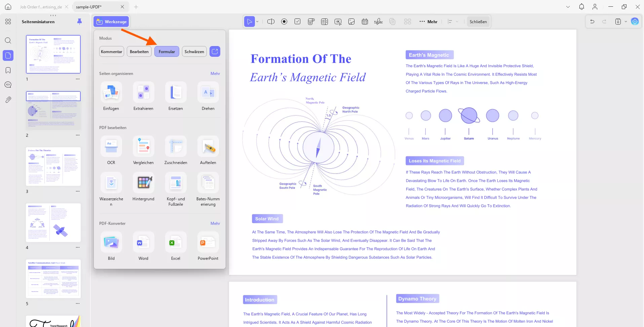Click the four-squares icon atop the sidebar
644x327 pixels.
coord(8,22)
